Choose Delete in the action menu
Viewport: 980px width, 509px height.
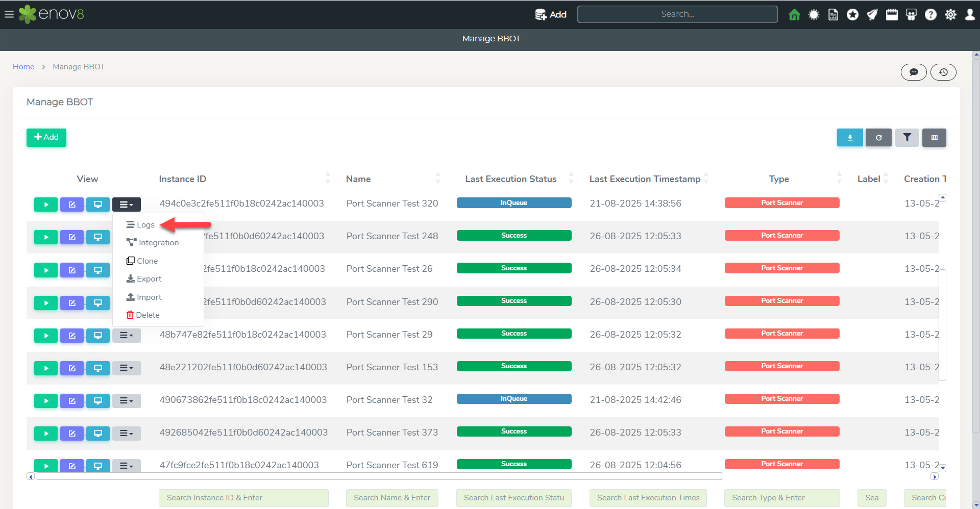coord(148,315)
